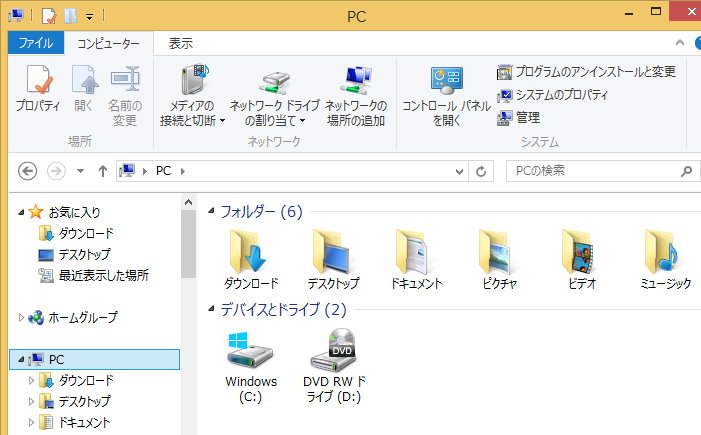Open the ファイル menu tab
This screenshot has width=701, height=435.
click(36, 43)
